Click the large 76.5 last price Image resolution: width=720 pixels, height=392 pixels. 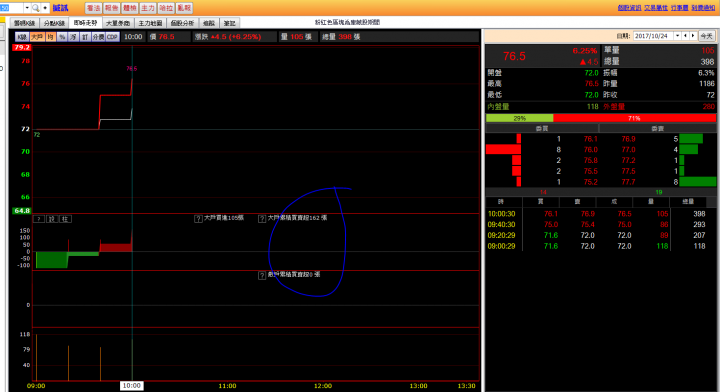coord(514,56)
